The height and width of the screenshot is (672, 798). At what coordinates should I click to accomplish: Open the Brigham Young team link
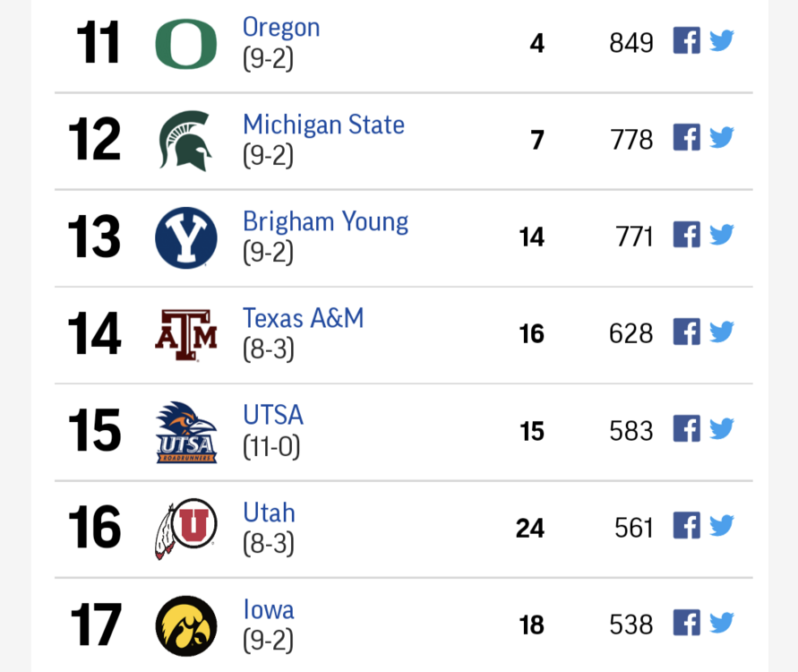pos(326,222)
